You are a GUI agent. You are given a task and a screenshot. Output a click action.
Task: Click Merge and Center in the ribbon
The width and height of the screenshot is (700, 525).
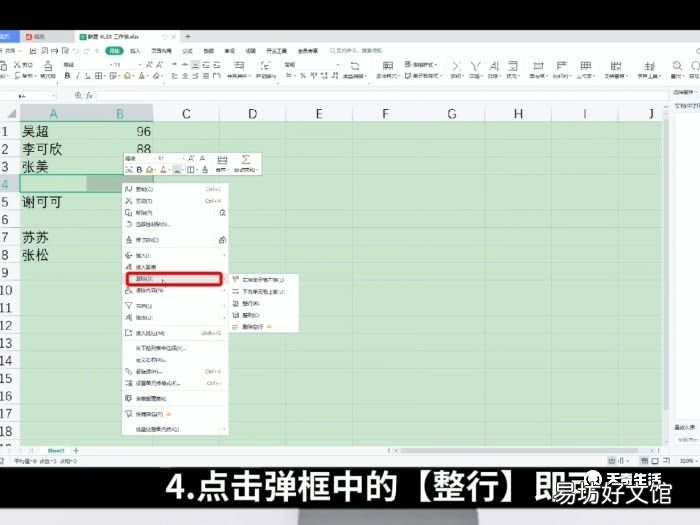239,70
